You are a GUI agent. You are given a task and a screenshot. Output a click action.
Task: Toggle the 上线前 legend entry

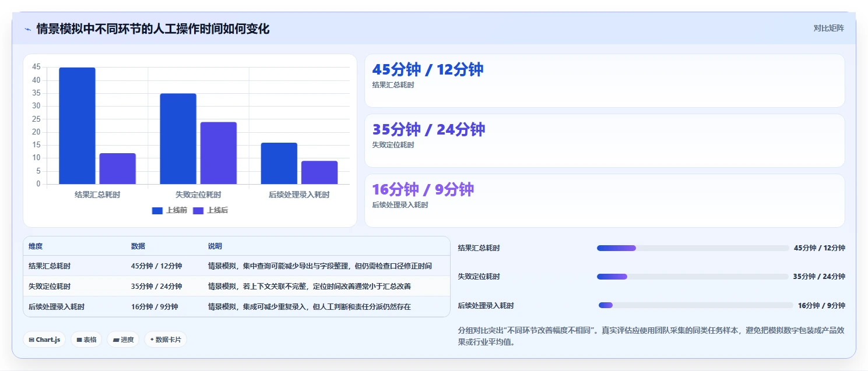169,210
